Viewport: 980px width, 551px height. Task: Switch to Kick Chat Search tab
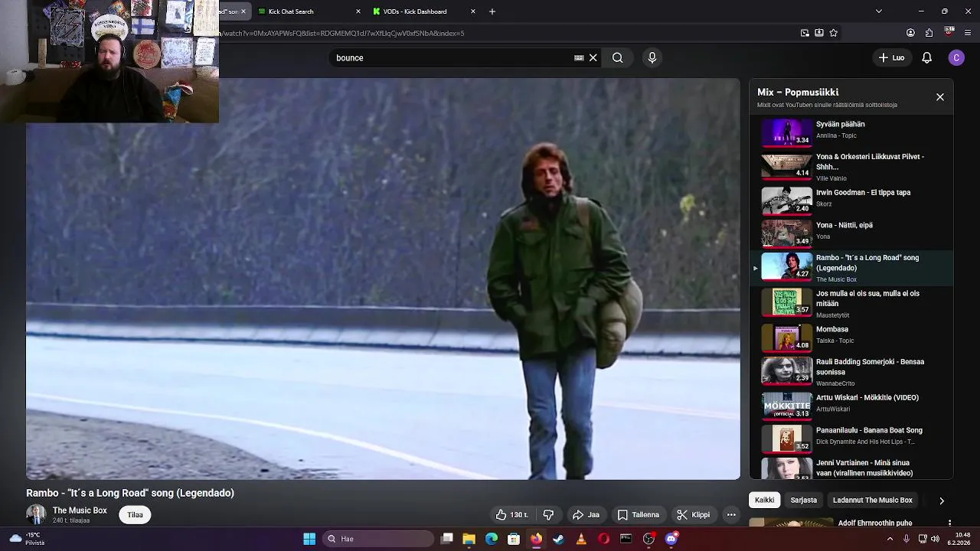[x=309, y=11]
